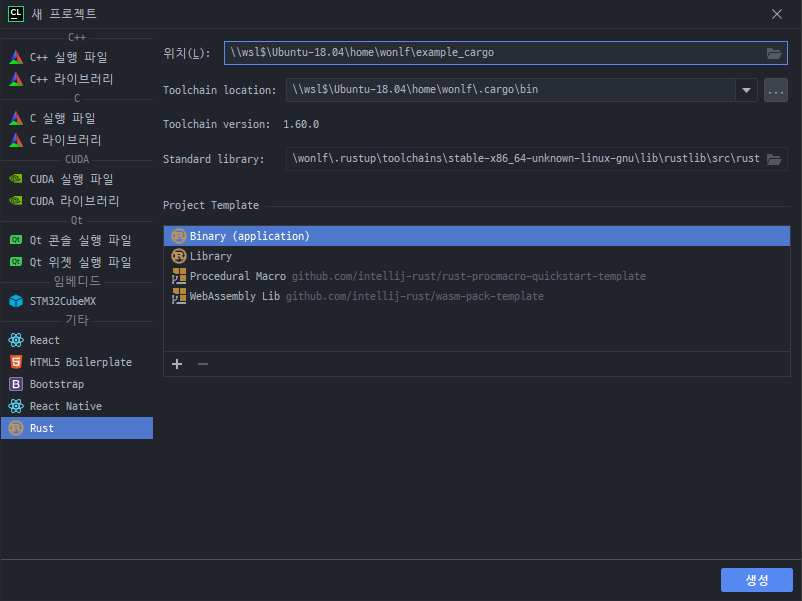Select the Binary (application) template
The width and height of the screenshot is (802, 601).
point(477,236)
